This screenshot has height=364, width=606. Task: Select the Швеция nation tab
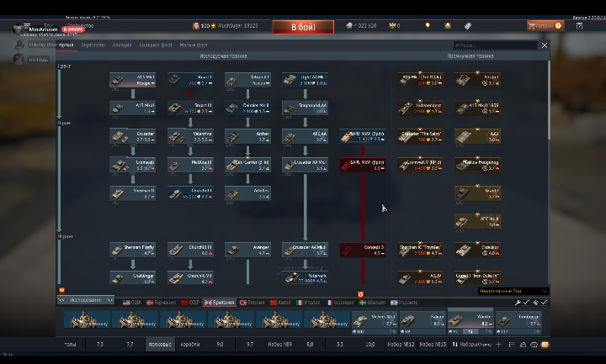click(x=373, y=303)
